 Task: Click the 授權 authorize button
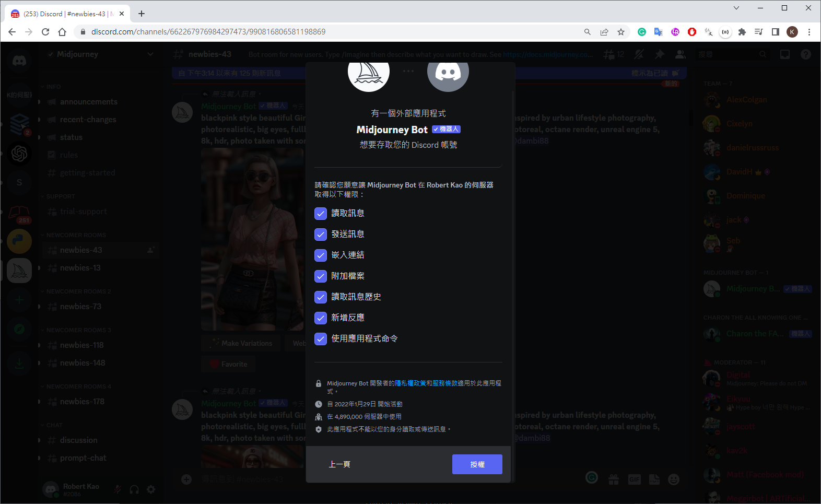pyautogui.click(x=477, y=464)
